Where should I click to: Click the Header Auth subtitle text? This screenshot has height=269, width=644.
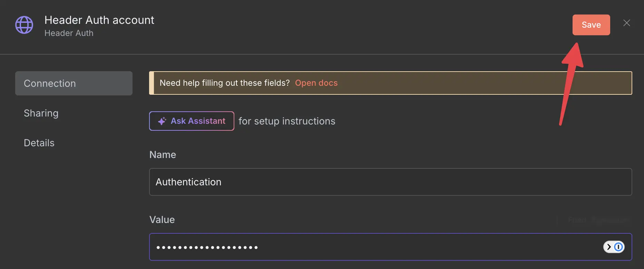point(69,33)
